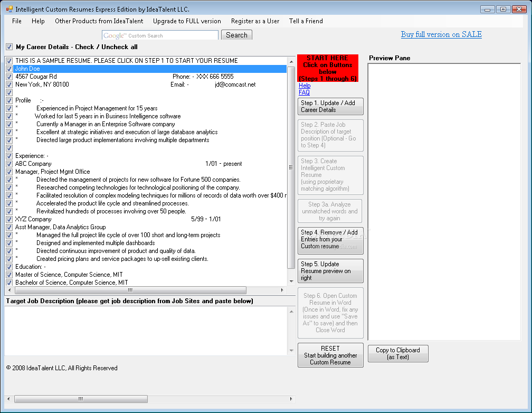Screen dimensions: 532x413
Task: Click the Search button
Action: tap(236, 35)
